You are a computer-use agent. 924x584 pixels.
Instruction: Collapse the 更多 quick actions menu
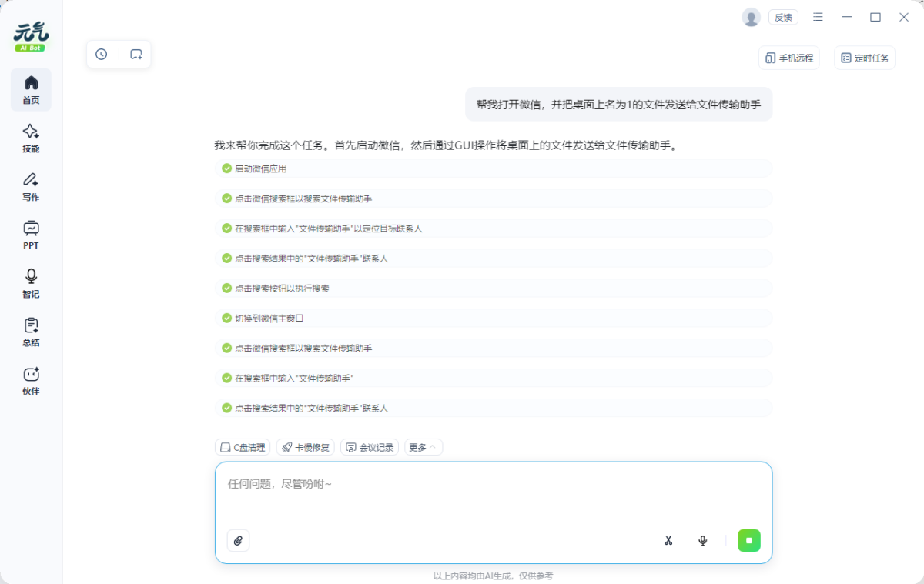(x=423, y=447)
